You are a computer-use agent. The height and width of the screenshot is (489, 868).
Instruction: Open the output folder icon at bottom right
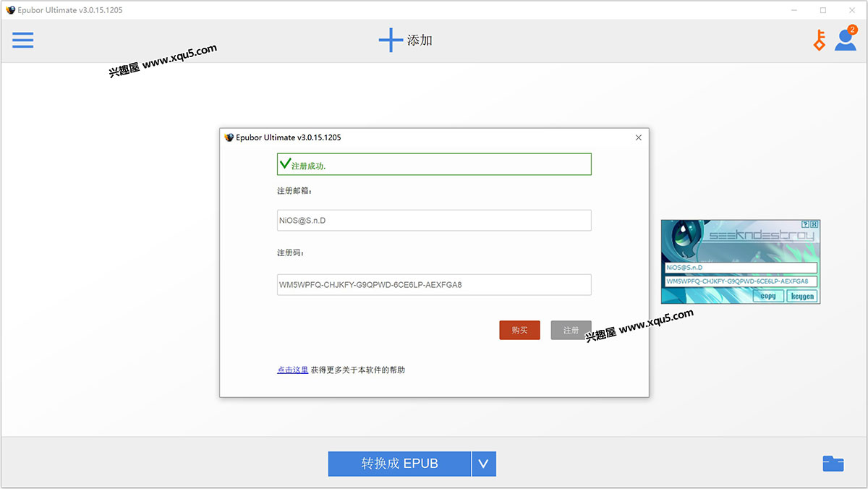[833, 463]
